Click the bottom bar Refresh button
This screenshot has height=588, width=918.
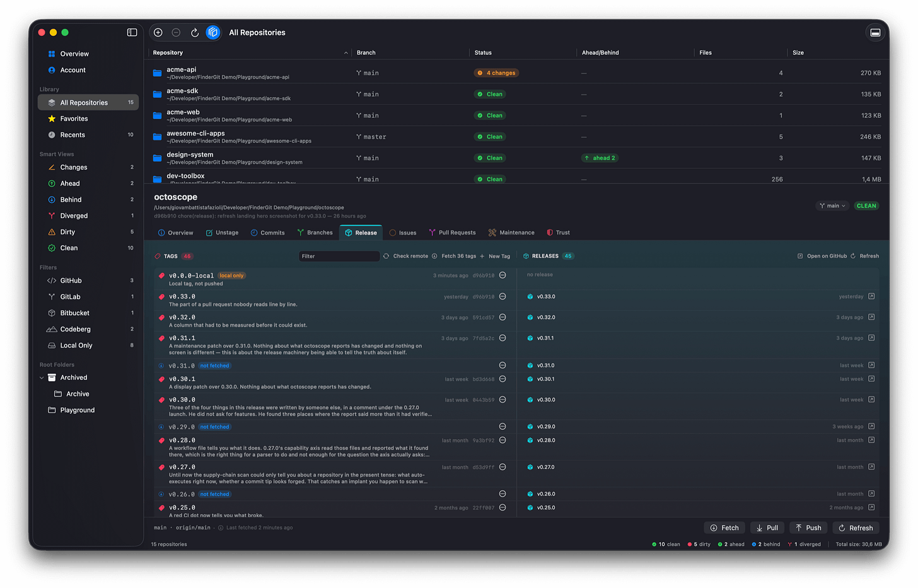click(856, 528)
